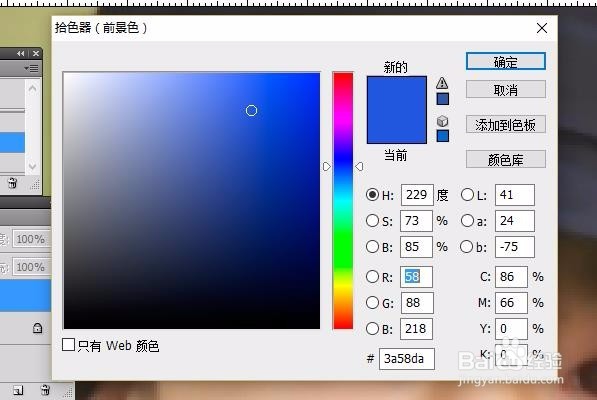The image size is (597, 400).
Task: Click the 确定 button
Action: tap(506, 61)
